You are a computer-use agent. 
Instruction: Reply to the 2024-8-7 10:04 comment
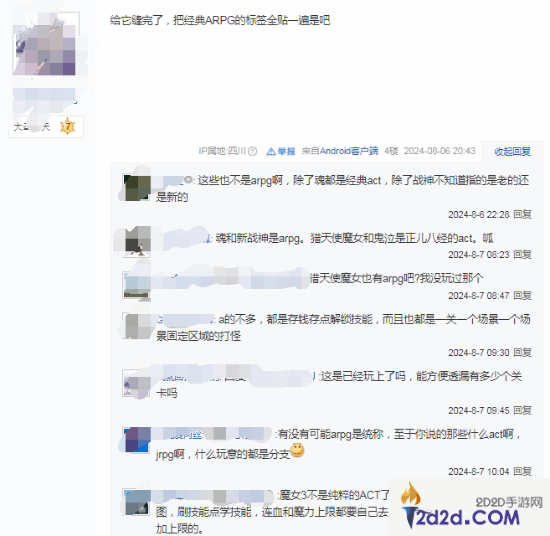(522, 471)
